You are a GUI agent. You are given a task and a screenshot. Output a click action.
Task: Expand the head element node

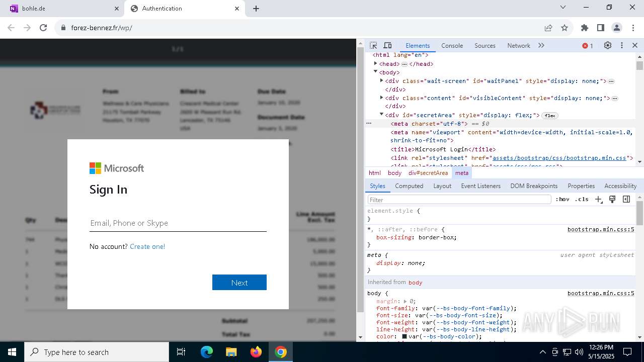click(x=375, y=64)
